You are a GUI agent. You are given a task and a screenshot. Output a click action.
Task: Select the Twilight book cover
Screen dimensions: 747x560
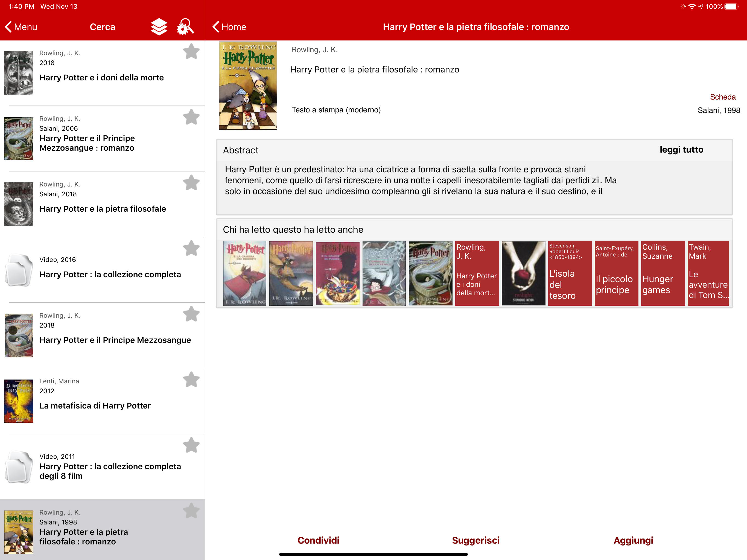pyautogui.click(x=523, y=273)
